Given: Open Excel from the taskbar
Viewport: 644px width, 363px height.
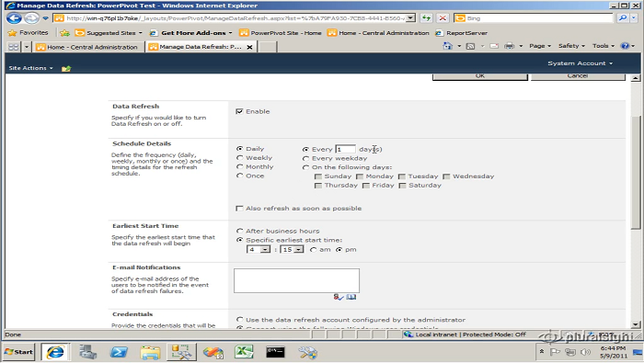Looking at the screenshot, I should pos(244,352).
